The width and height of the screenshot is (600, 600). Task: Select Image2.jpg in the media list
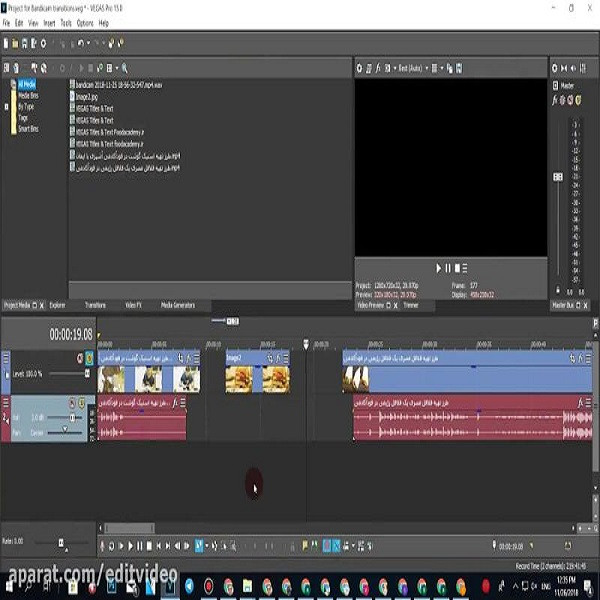click(86, 96)
